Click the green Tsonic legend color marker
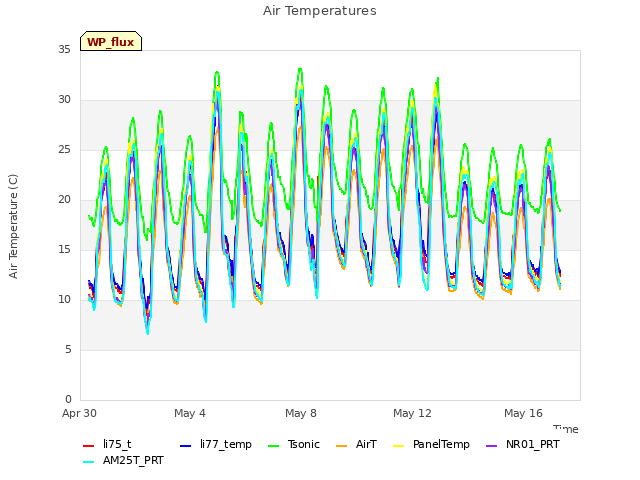This screenshot has height=480, width=640. click(273, 446)
